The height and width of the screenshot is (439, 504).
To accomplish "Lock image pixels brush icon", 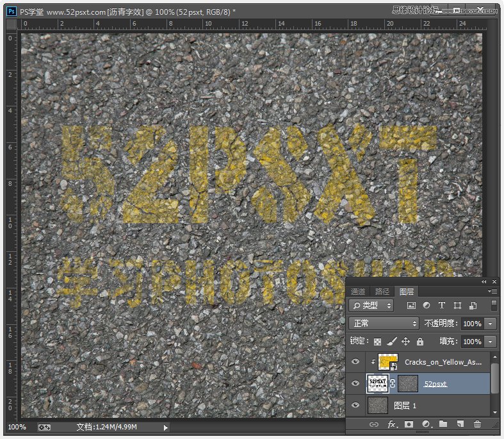I will click(391, 341).
